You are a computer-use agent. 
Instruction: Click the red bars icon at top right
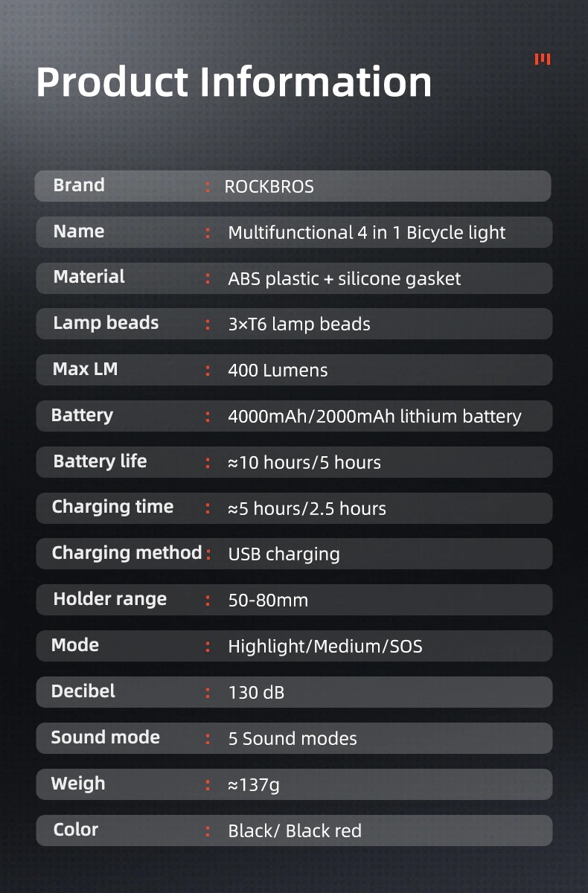543,59
